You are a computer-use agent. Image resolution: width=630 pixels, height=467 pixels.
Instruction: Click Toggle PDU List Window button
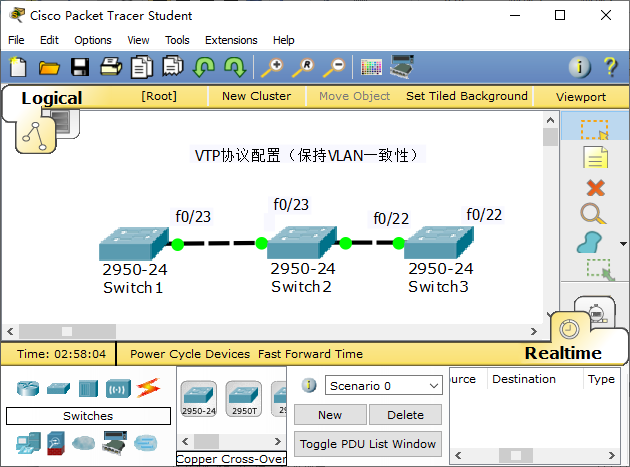pos(368,444)
